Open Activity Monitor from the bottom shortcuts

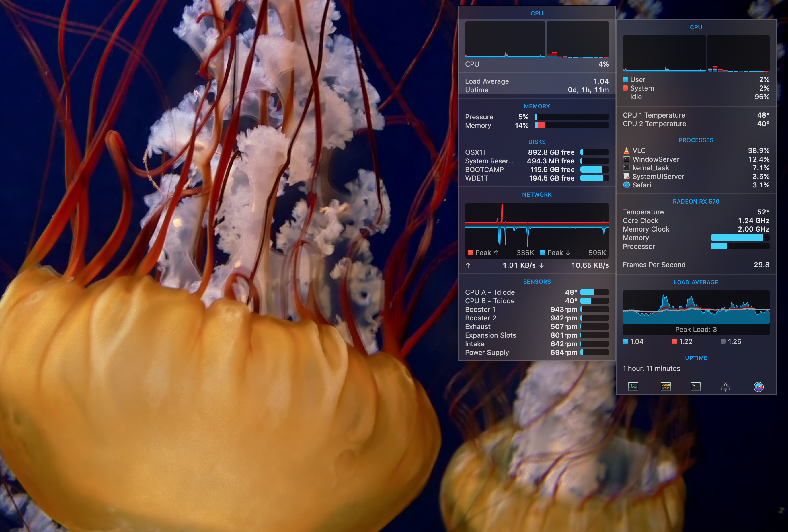tap(633, 386)
